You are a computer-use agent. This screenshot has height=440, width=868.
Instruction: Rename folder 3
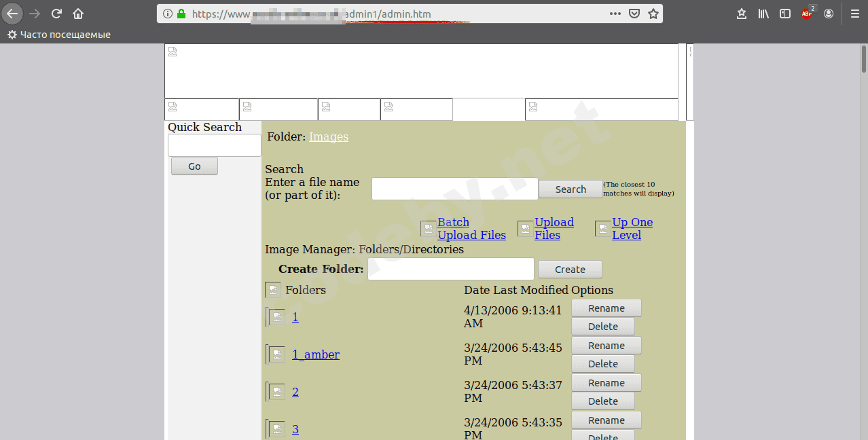point(607,420)
